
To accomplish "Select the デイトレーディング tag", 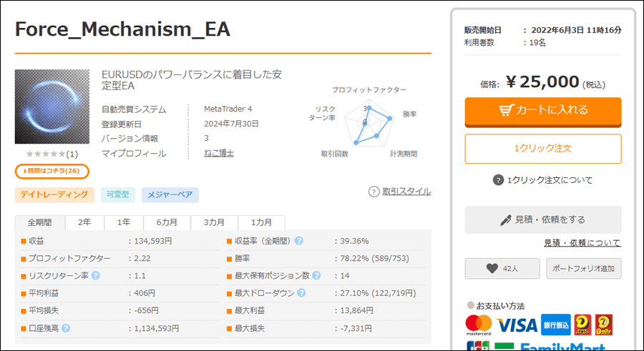I will 54,194.
